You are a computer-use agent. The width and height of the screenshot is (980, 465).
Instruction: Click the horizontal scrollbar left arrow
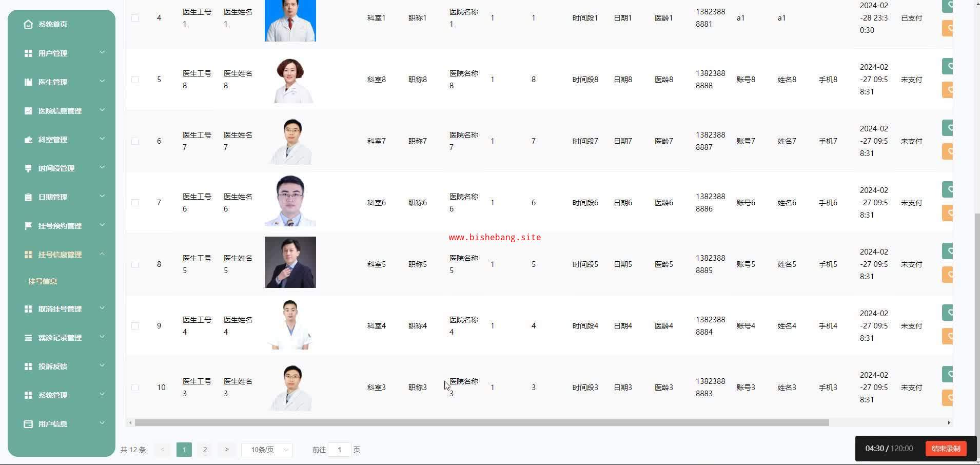(130, 423)
